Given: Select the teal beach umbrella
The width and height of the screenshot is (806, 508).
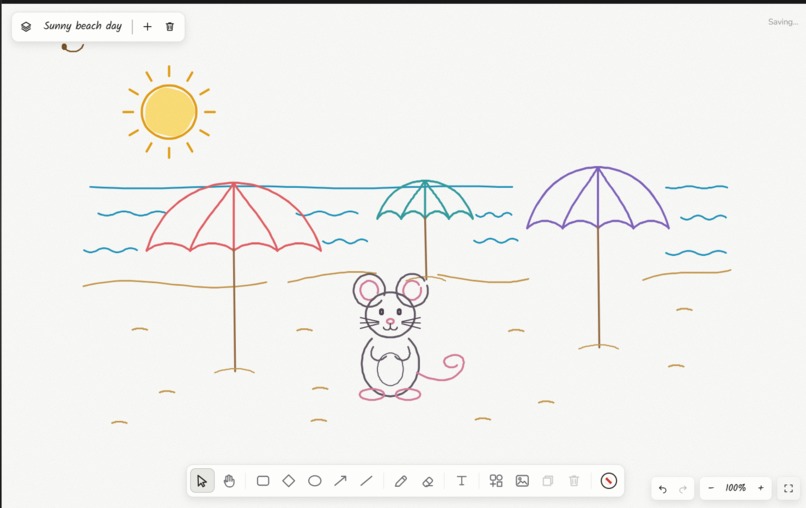Looking at the screenshot, I should [x=425, y=230].
